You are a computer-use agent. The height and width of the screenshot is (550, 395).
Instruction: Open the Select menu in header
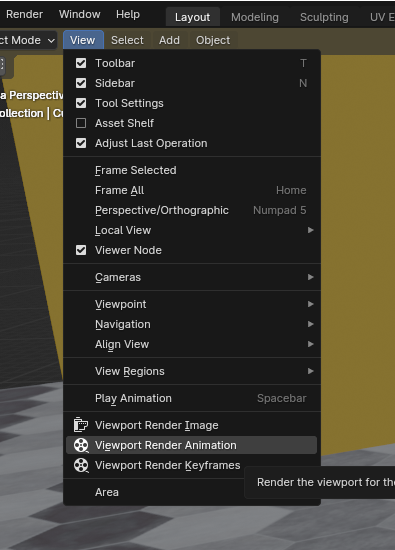[127, 40]
